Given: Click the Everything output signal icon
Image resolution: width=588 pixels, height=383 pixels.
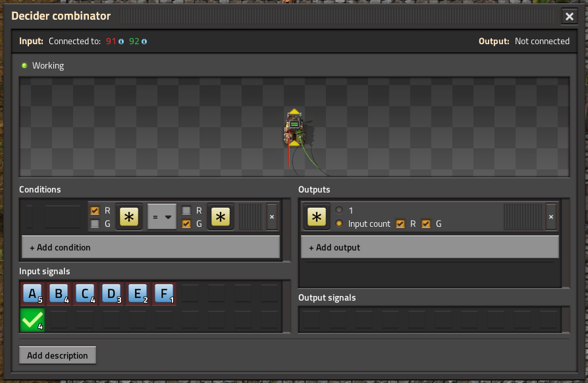Looking at the screenshot, I should point(317,217).
